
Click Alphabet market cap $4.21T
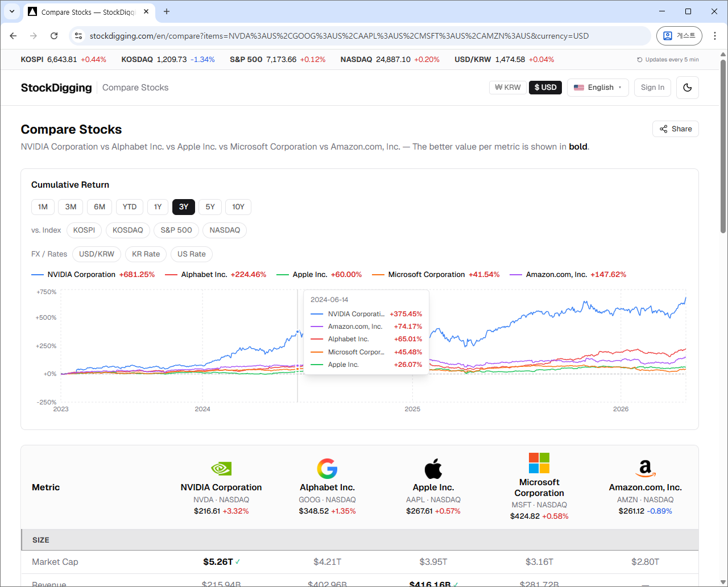click(x=327, y=562)
